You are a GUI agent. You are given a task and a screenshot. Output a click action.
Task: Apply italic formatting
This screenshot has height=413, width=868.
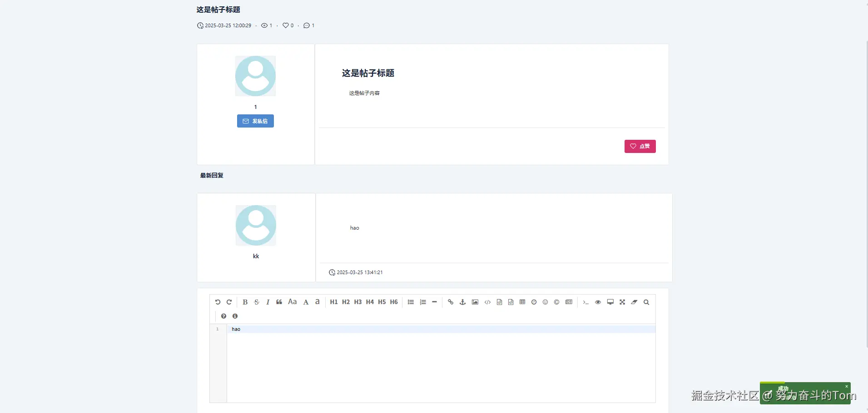268,302
